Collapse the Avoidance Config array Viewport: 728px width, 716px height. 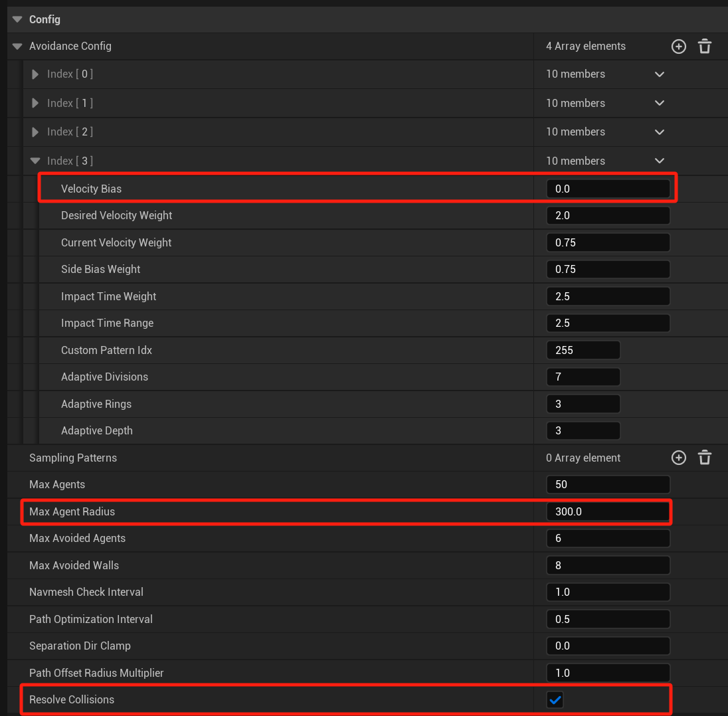(17, 46)
